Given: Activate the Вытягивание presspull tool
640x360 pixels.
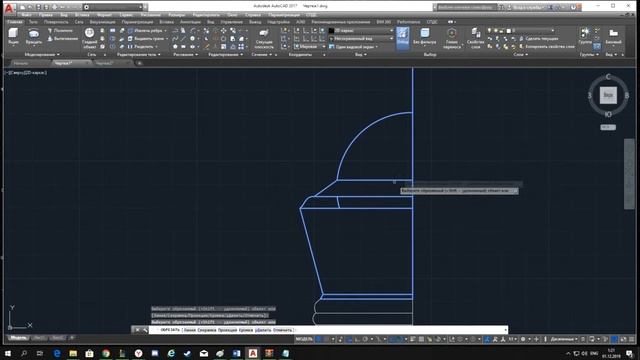Looking at the screenshot, I should pyautogui.click(x=62, y=38).
